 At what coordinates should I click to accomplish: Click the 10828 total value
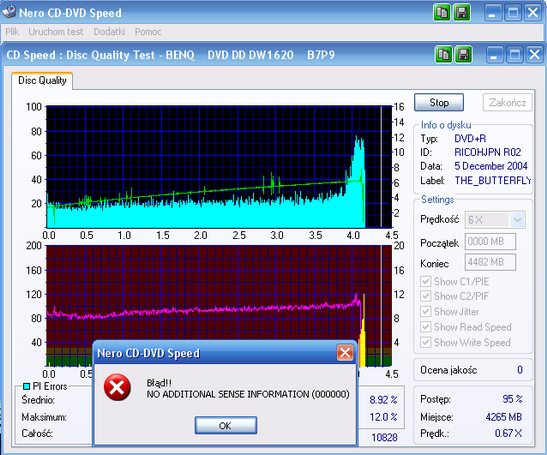pos(384,438)
